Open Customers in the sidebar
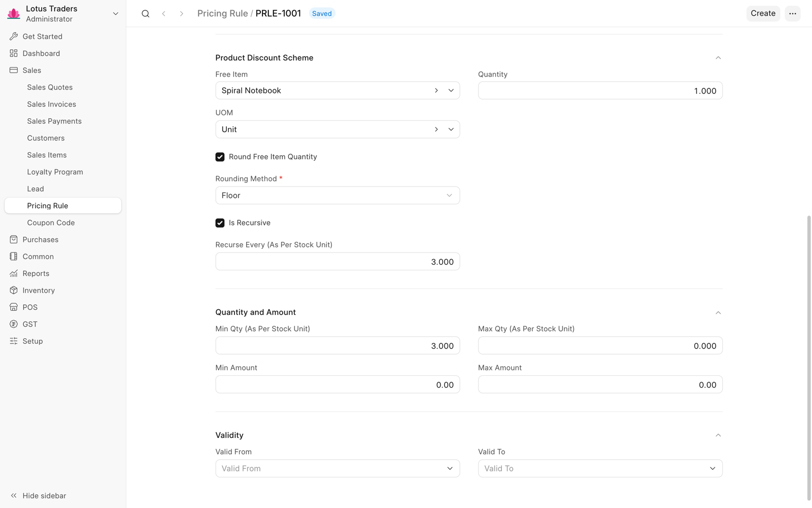The width and height of the screenshot is (812, 508). 46,138
